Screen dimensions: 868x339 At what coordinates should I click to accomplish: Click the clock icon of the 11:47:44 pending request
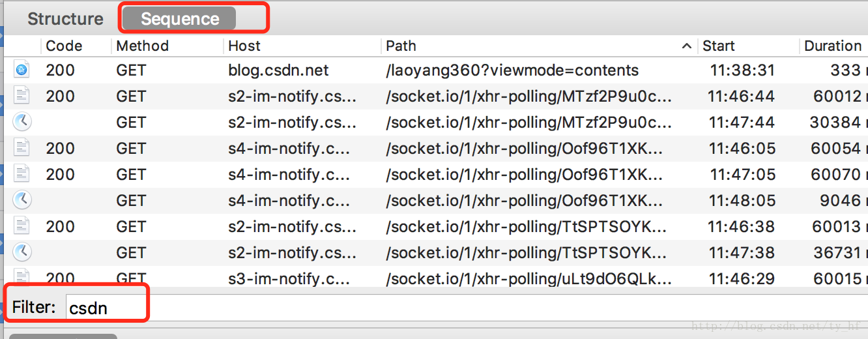22,122
